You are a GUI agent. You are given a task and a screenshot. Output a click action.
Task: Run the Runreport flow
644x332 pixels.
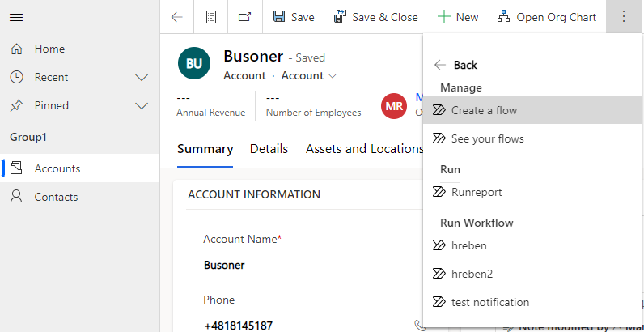[x=477, y=192]
